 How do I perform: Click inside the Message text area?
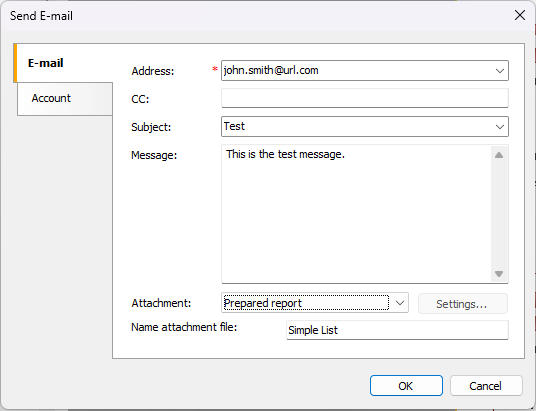click(x=356, y=214)
